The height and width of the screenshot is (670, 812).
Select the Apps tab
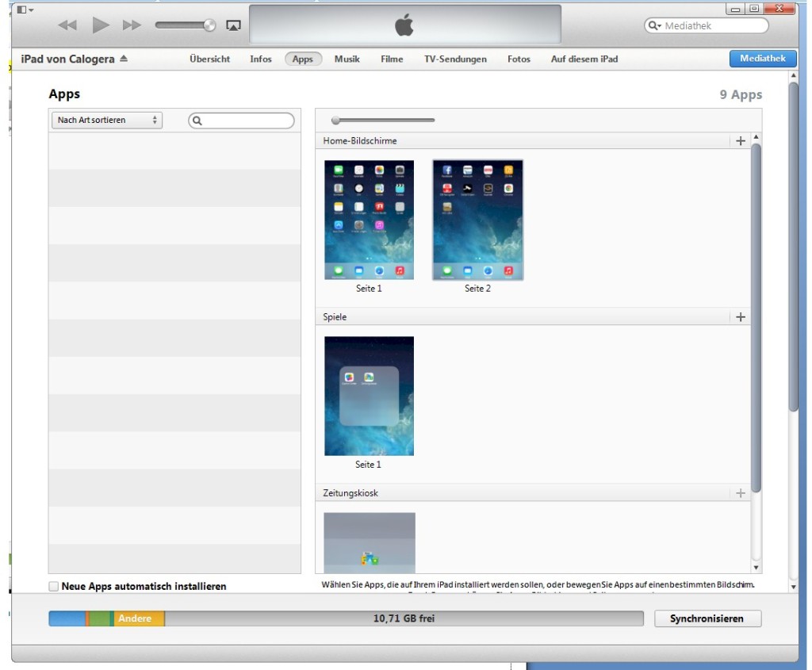point(303,59)
